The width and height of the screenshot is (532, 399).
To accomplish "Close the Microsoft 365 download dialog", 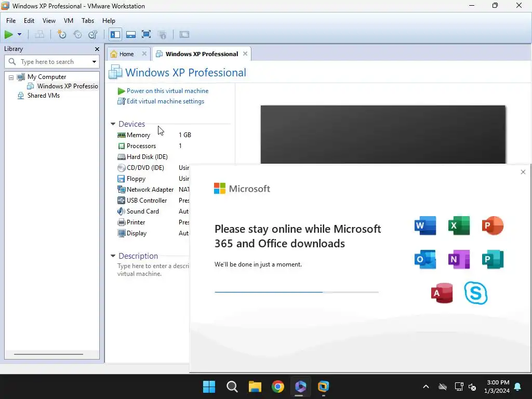I will [x=523, y=172].
